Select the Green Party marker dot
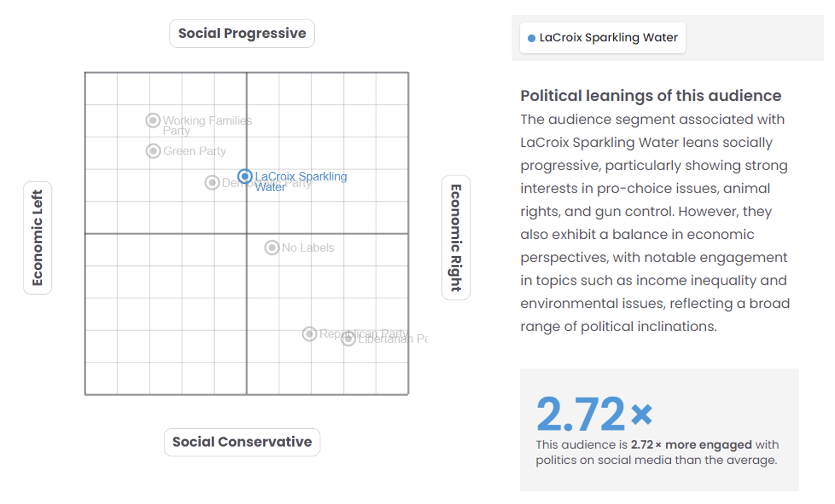This screenshot has width=835, height=504. pos(153,151)
